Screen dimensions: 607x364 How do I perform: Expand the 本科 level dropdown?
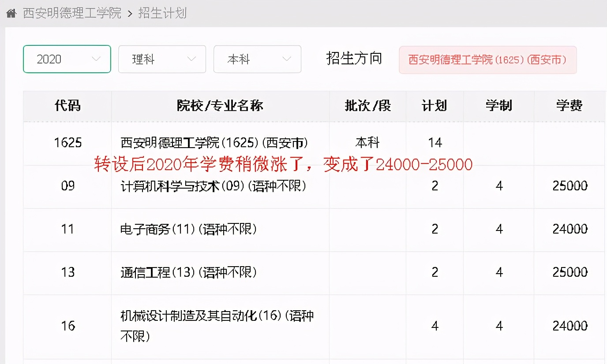257,59
